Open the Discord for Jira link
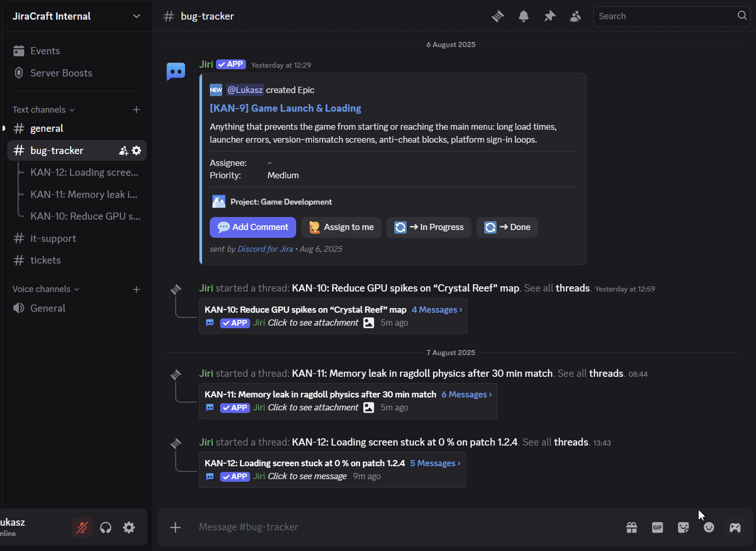The width and height of the screenshot is (756, 551). point(265,249)
